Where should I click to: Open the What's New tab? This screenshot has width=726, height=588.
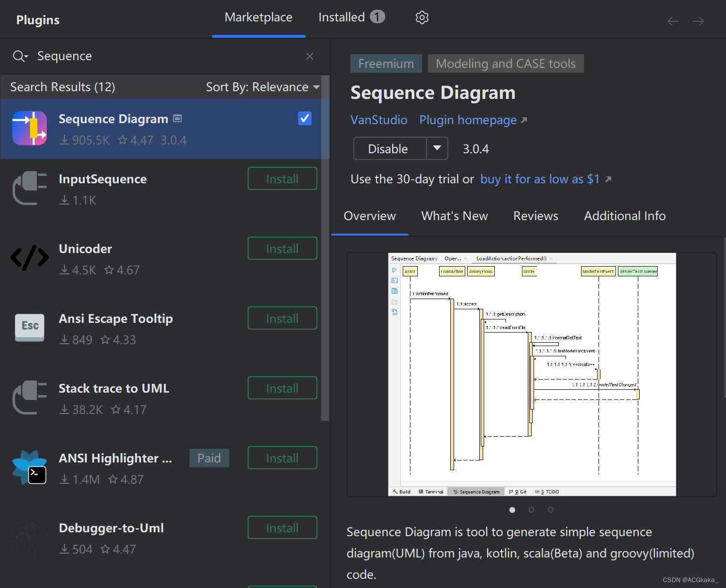(455, 216)
